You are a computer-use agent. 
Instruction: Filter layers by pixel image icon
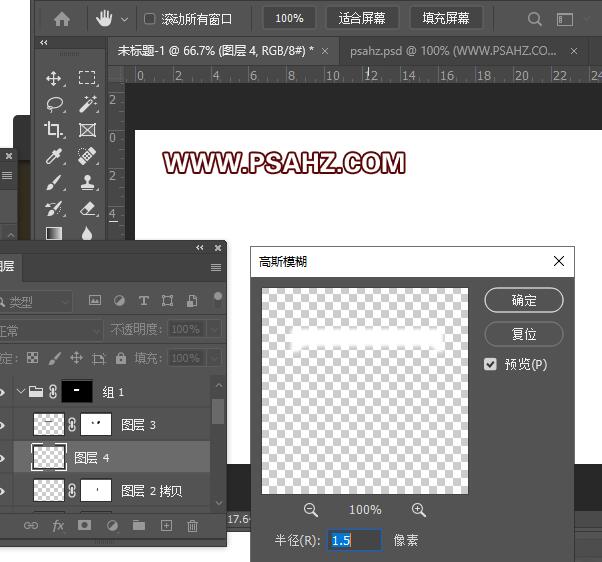95,300
